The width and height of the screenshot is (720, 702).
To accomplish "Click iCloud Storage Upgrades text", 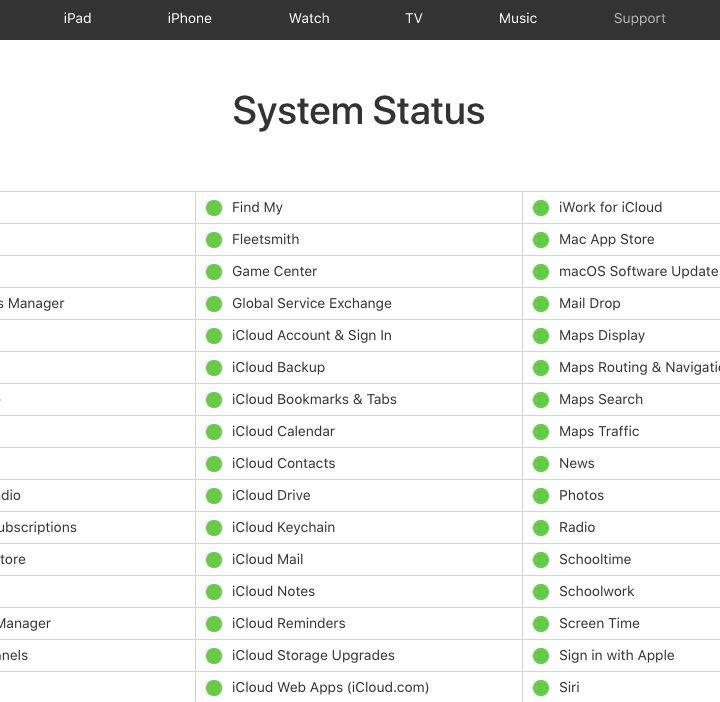I will point(313,656).
